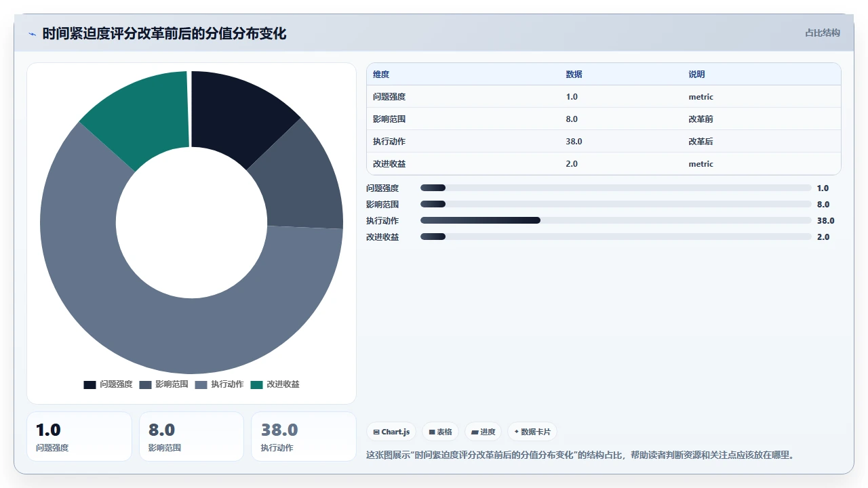Select 执行动作 table row cell
Screen dimensions: 868x488
point(389,142)
